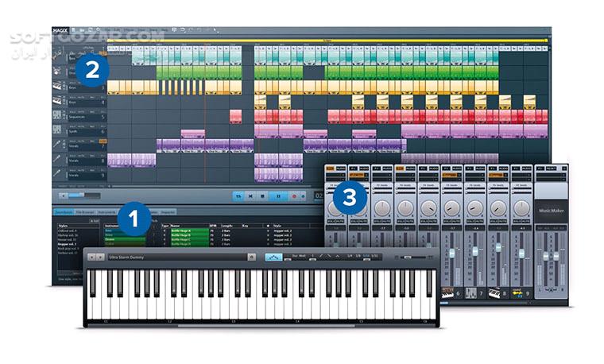Switch to the Instruments tab

click(x=106, y=212)
